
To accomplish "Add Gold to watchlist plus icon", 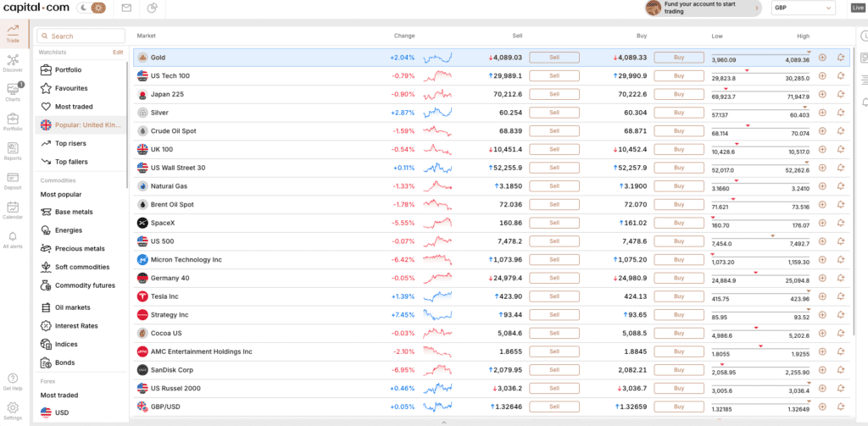I will (x=822, y=58).
